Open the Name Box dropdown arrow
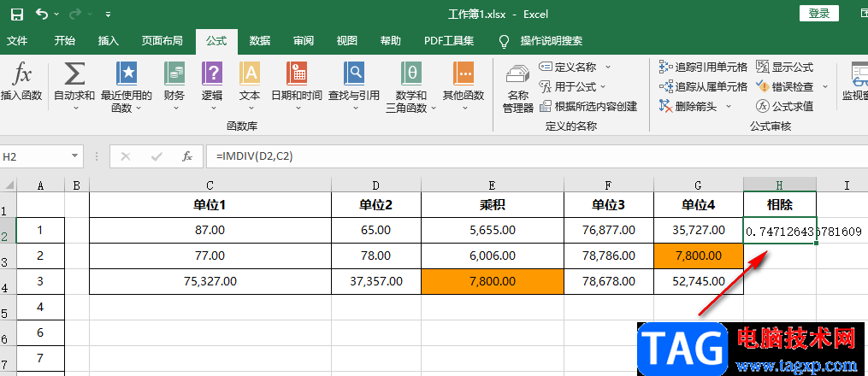Image resolution: width=868 pixels, height=376 pixels. coord(75,157)
